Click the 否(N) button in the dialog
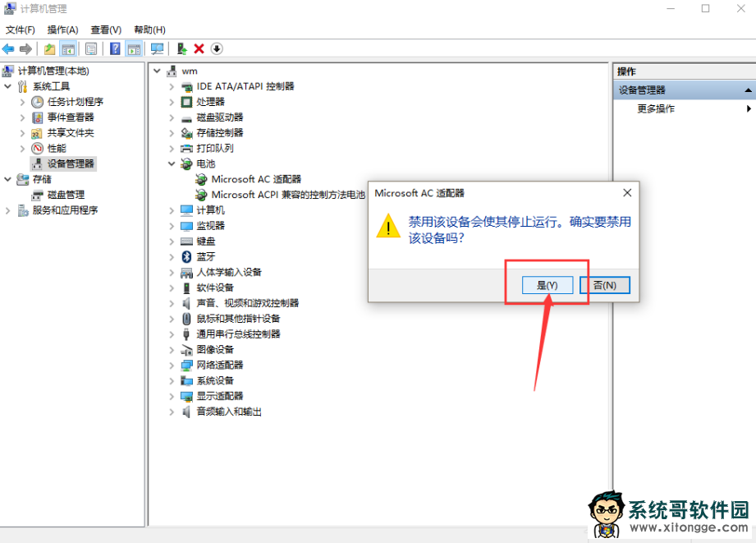The height and width of the screenshot is (543, 756). [x=604, y=285]
